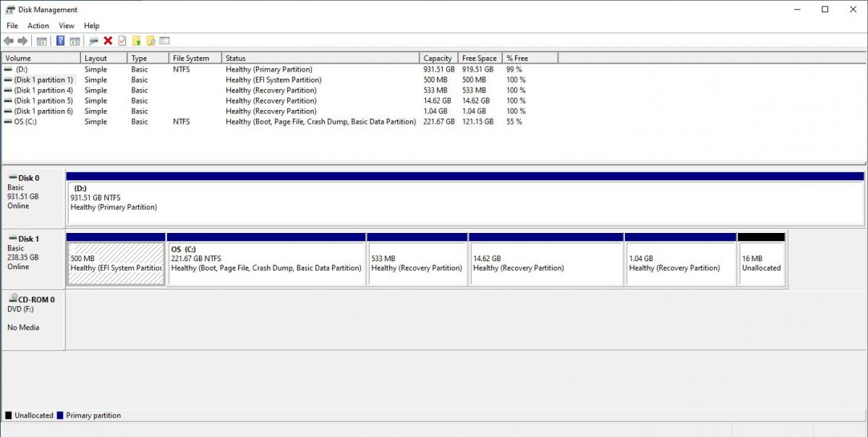Click the Disk 0 Basic label panel

(x=33, y=199)
